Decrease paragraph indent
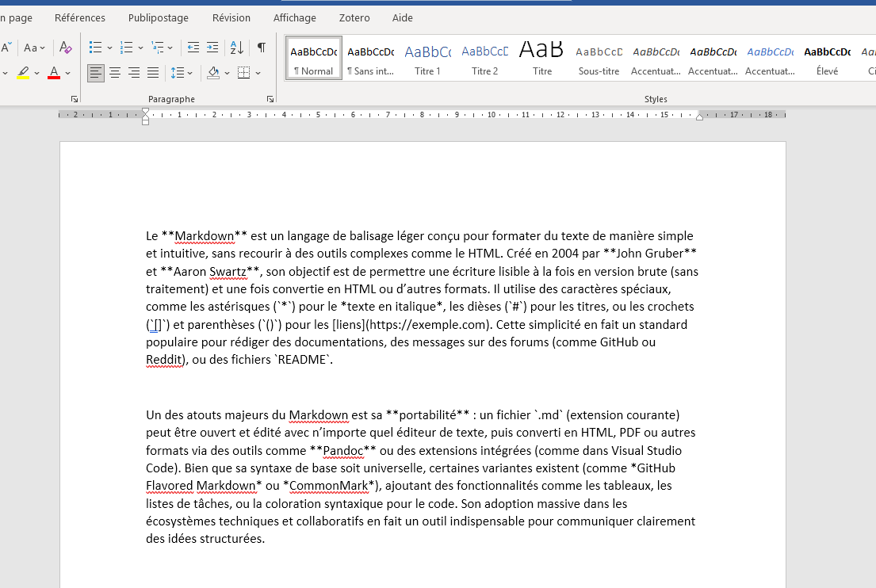876x588 pixels. 193,48
